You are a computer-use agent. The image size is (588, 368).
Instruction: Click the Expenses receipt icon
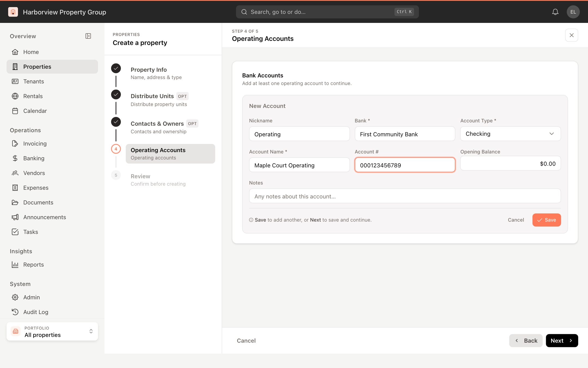[x=15, y=188]
